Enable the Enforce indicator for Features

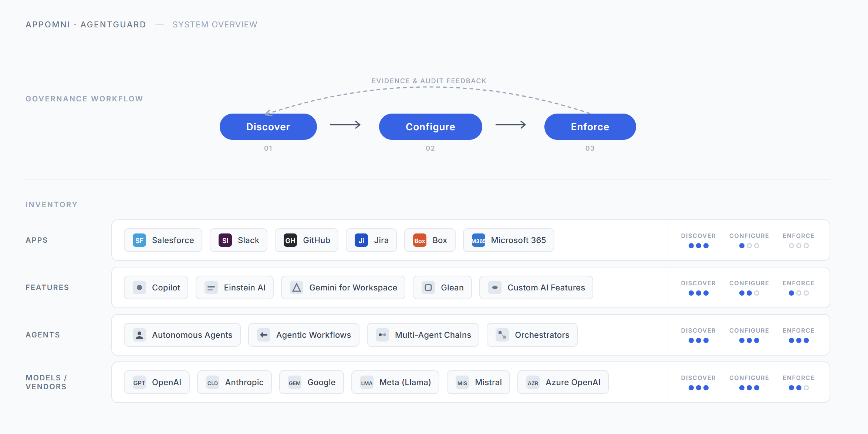point(799,293)
